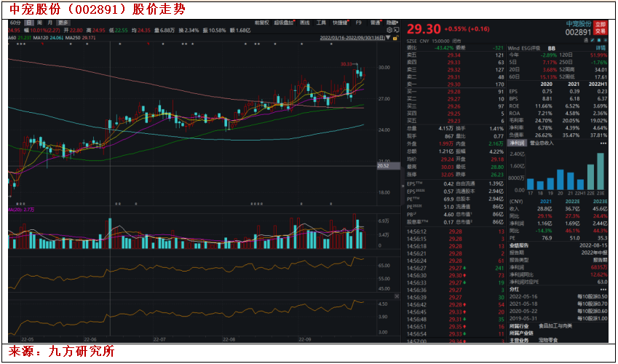Image resolution: width=618 pixels, height=364 pixels.
Task: Open the 画线 drawing tool
Action: 304,23
